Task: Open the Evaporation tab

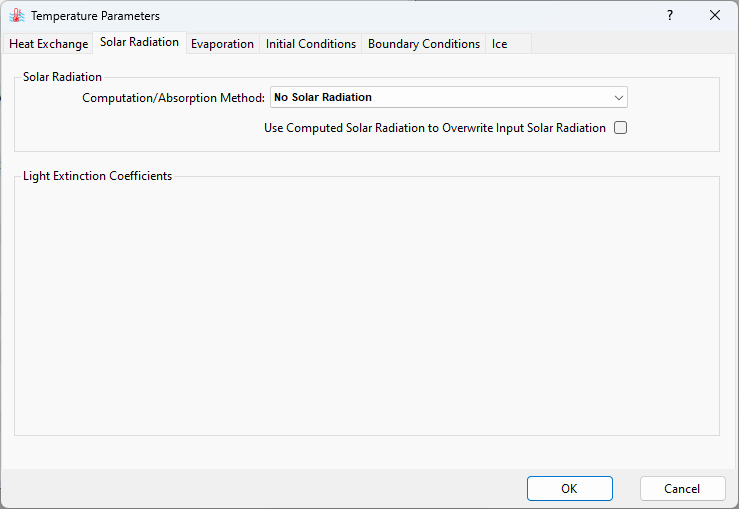Action: (x=222, y=44)
